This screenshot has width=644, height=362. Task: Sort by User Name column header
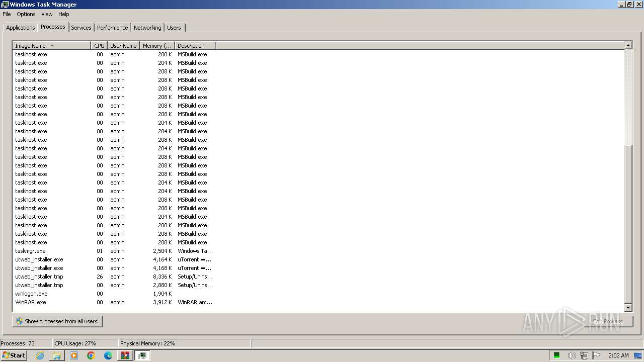[123, 46]
